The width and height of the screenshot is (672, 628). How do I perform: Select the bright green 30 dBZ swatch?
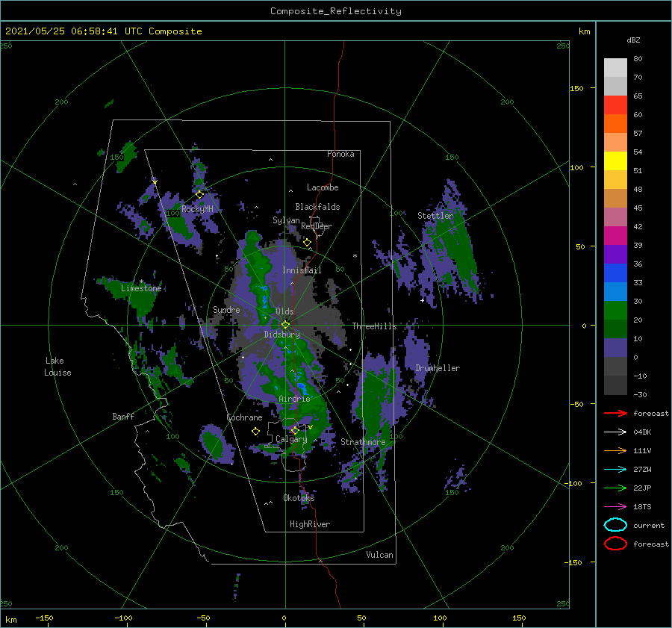click(615, 310)
